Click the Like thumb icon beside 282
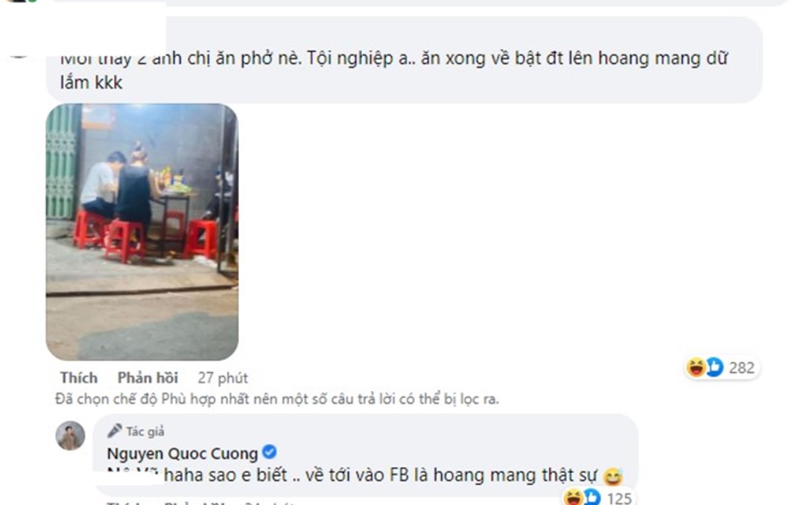Image resolution: width=812 pixels, height=505 pixels. [x=714, y=367]
